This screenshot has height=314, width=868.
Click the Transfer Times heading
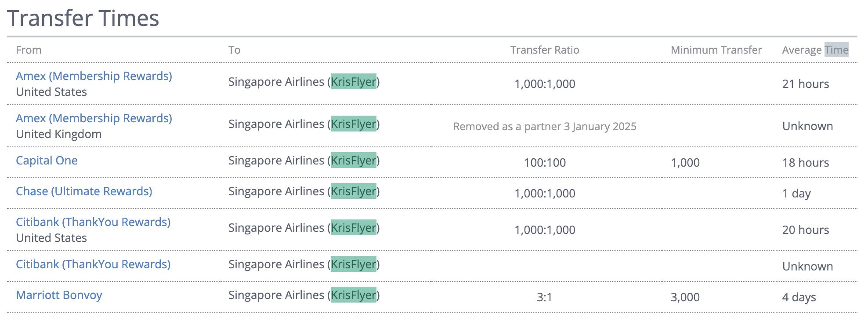(x=83, y=18)
